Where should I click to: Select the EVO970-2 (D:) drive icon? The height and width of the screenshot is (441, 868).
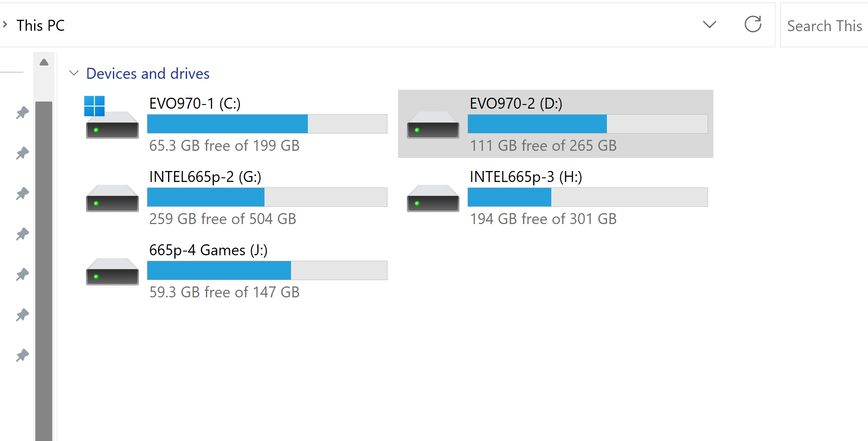pos(433,125)
